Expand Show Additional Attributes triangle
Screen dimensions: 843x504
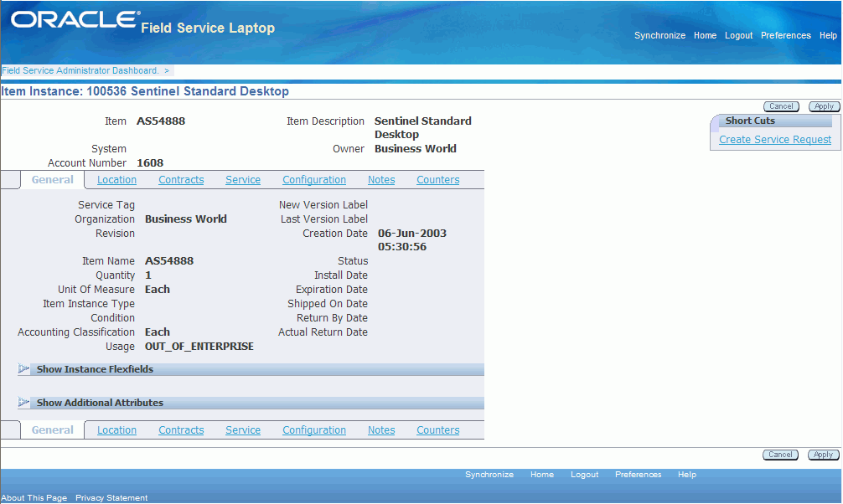click(x=23, y=402)
